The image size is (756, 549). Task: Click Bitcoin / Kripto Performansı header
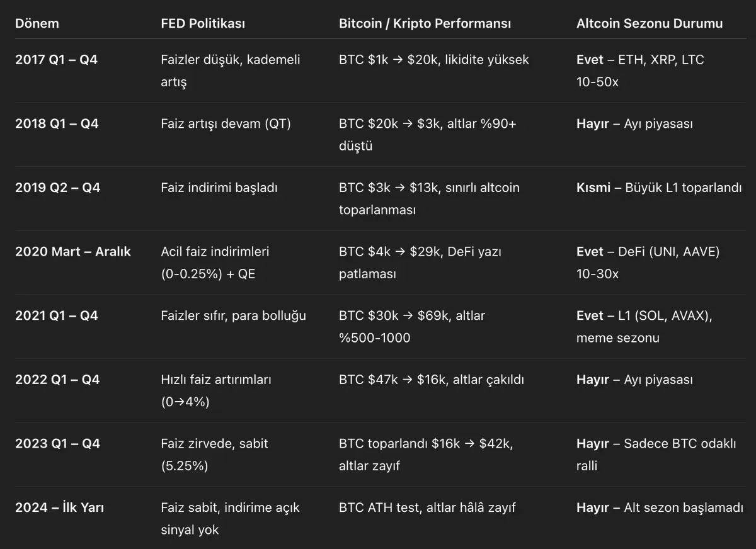coord(425,23)
